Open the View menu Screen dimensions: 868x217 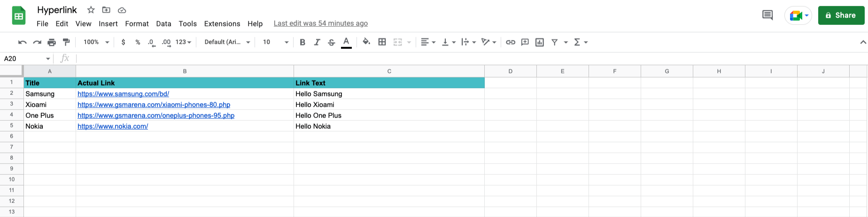[83, 23]
